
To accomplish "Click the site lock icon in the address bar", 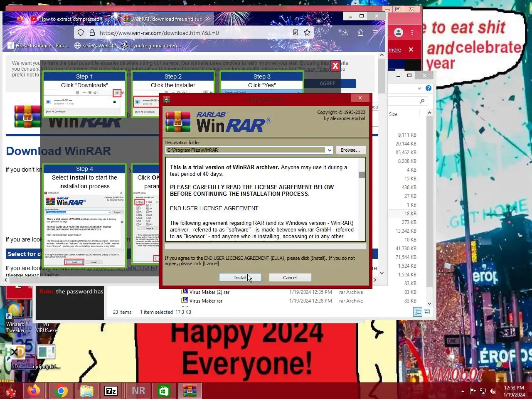I will [x=92, y=32].
